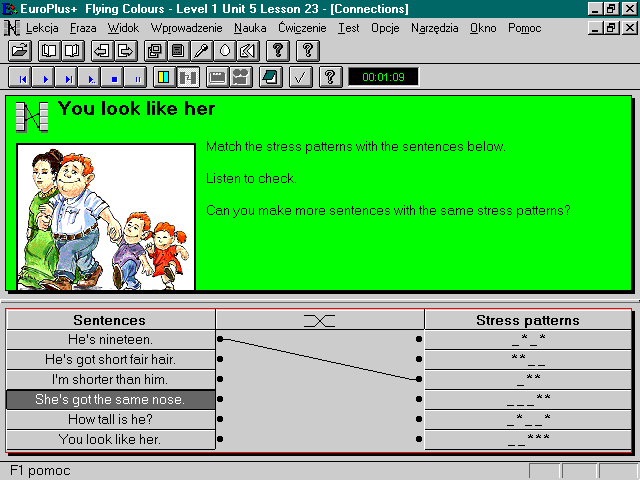Click the connections icon in middle column header

pos(319,320)
